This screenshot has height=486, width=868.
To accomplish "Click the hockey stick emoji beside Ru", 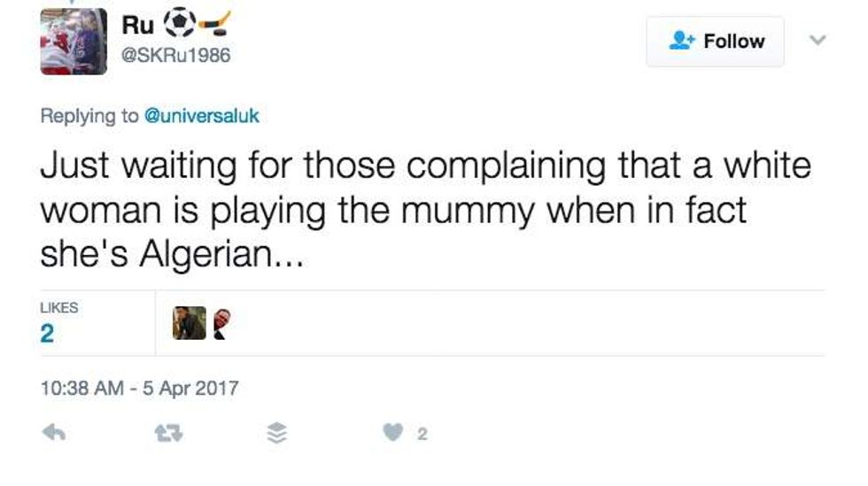I will 213,22.
